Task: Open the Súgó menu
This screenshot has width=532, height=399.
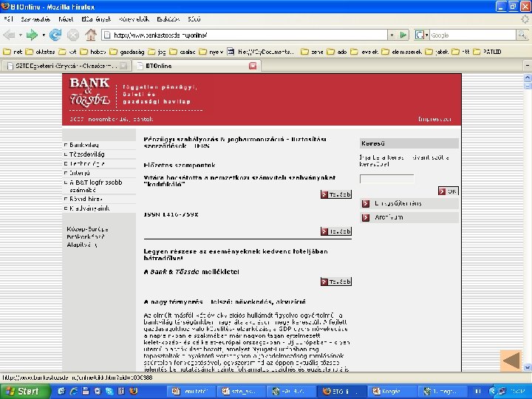Action: pyautogui.click(x=194, y=19)
